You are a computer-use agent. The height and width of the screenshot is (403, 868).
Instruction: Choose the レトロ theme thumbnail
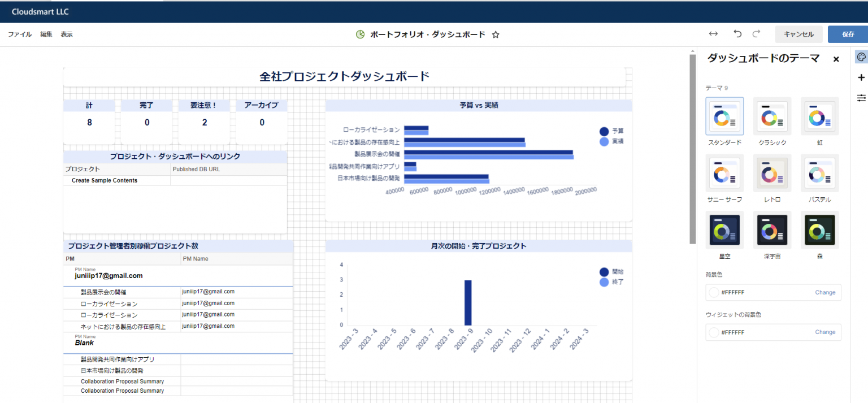[x=772, y=173]
